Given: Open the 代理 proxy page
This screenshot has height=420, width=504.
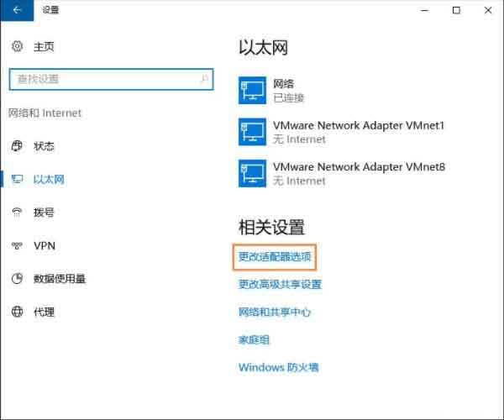Looking at the screenshot, I should coord(44,312).
